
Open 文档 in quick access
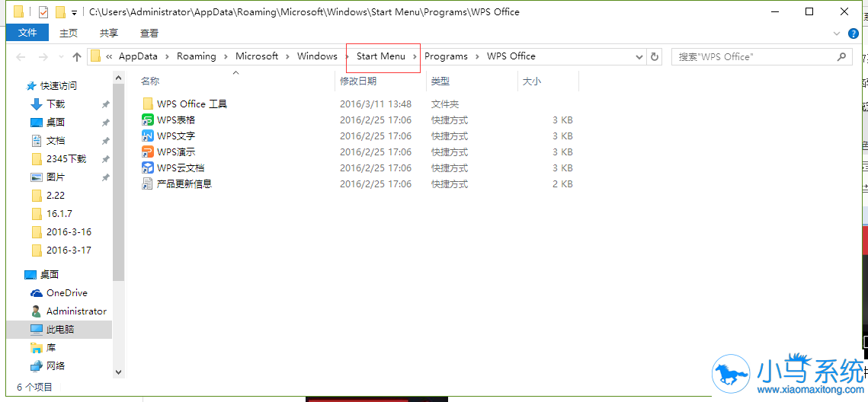(56, 140)
